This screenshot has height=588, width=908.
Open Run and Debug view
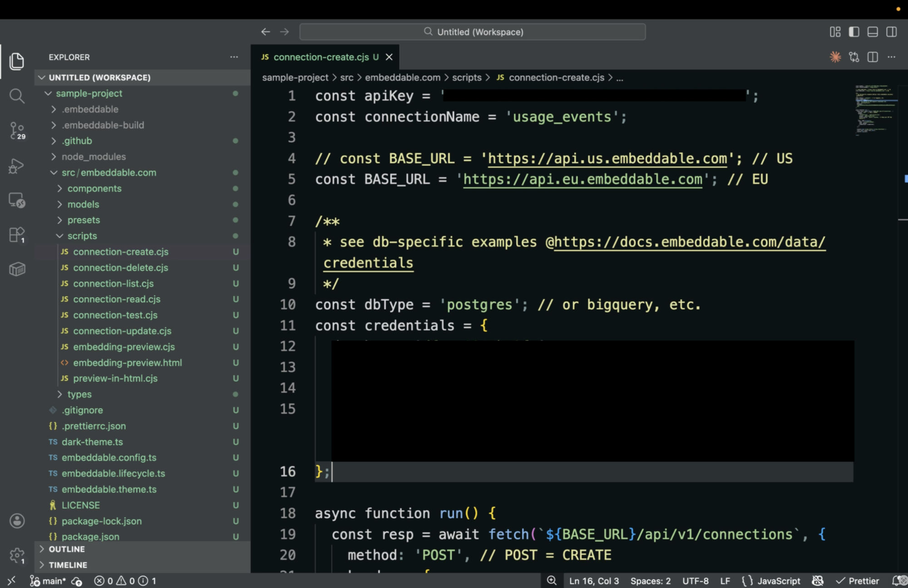(17, 166)
